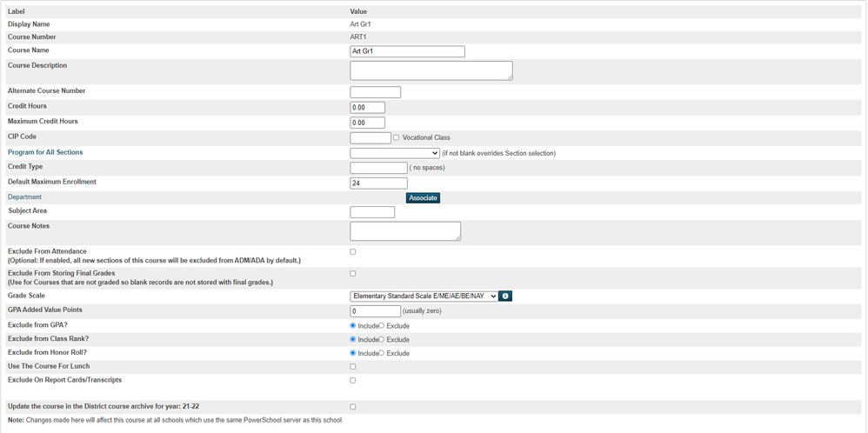This screenshot has height=433, width=868.
Task: Select Exclude for GPA option
Action: coord(382,326)
